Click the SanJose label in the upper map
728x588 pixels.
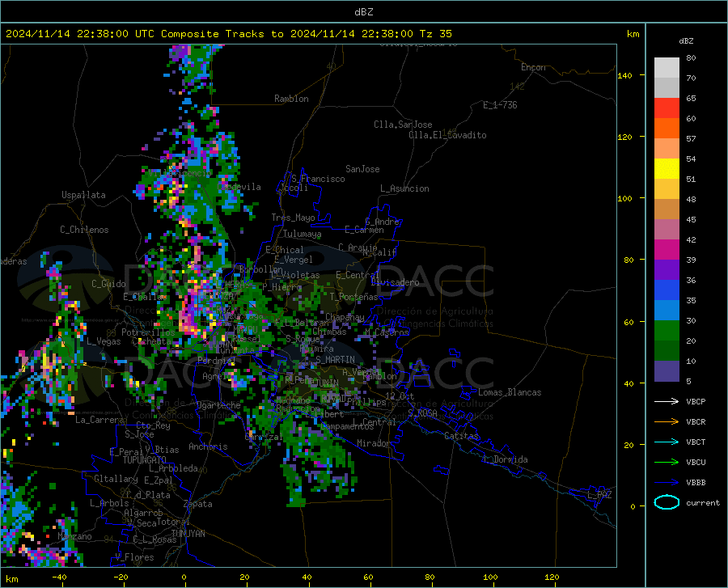point(362,169)
